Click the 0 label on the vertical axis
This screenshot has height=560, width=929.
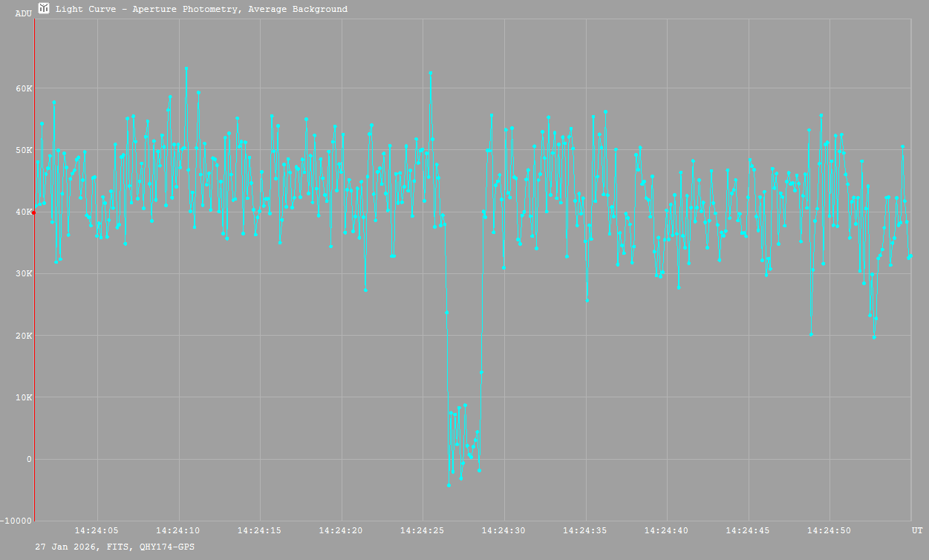click(29, 459)
